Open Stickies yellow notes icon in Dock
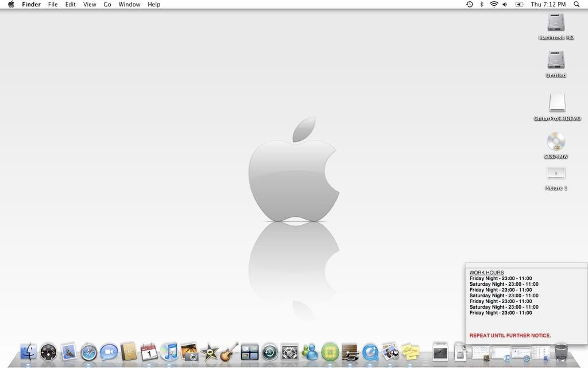 tap(411, 352)
